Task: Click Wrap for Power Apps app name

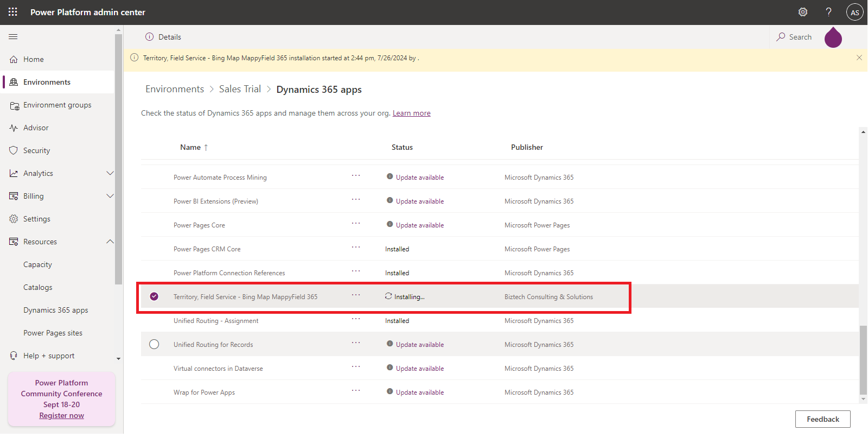Action: [x=204, y=392]
